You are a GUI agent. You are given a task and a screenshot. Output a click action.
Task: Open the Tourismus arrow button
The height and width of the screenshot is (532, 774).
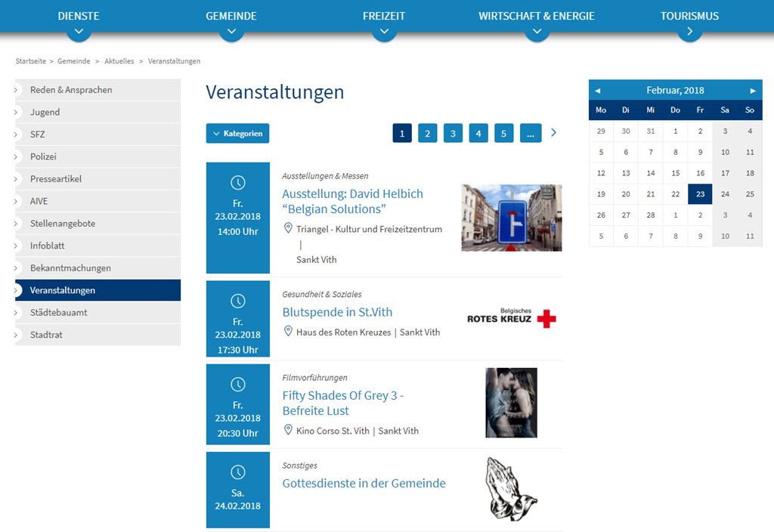coord(689,32)
